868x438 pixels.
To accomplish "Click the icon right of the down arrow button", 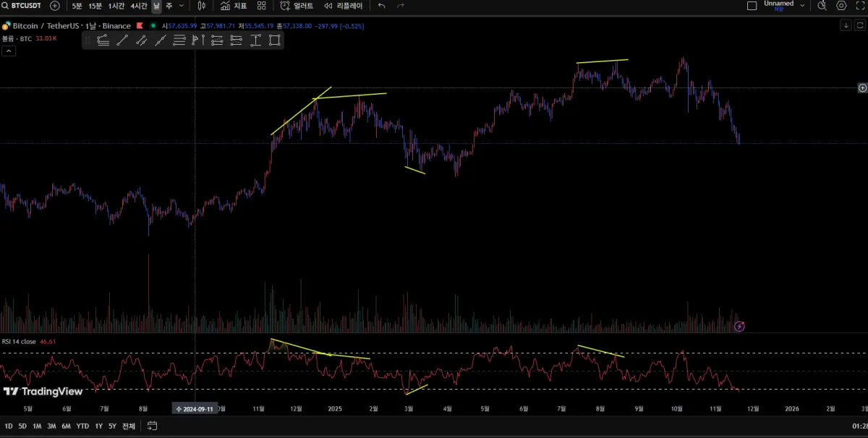I will [x=859, y=25].
